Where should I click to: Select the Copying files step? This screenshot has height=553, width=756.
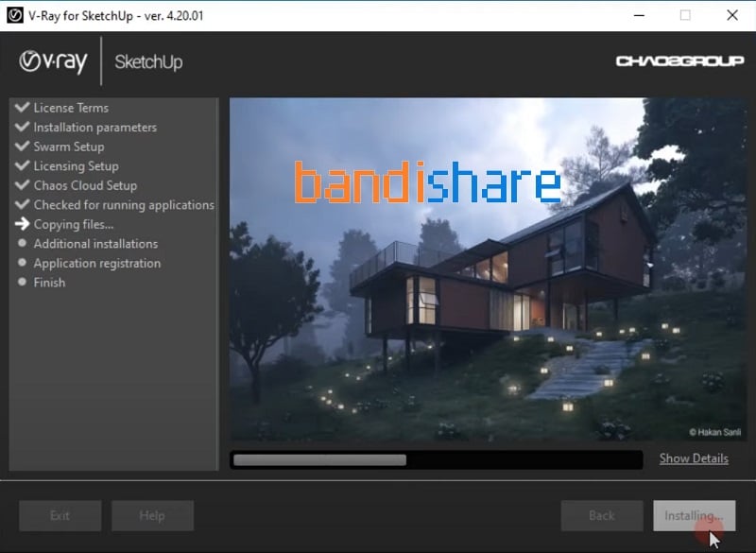tap(74, 225)
